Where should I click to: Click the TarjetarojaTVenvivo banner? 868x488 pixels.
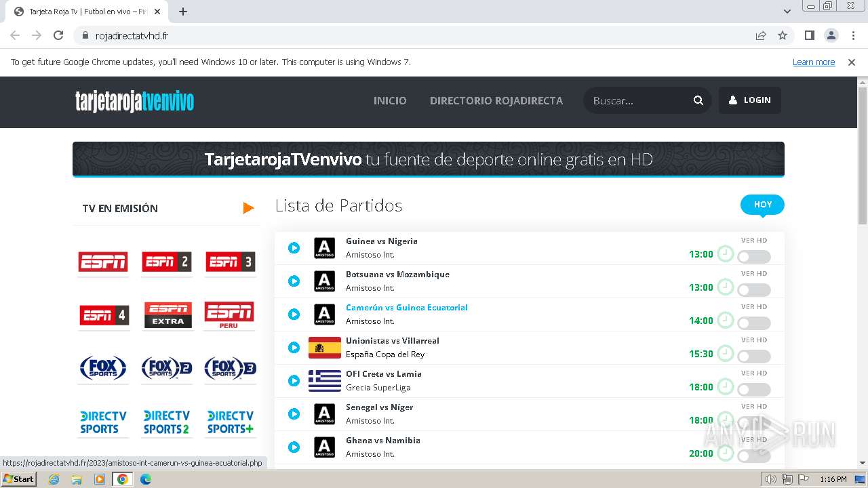coord(429,159)
